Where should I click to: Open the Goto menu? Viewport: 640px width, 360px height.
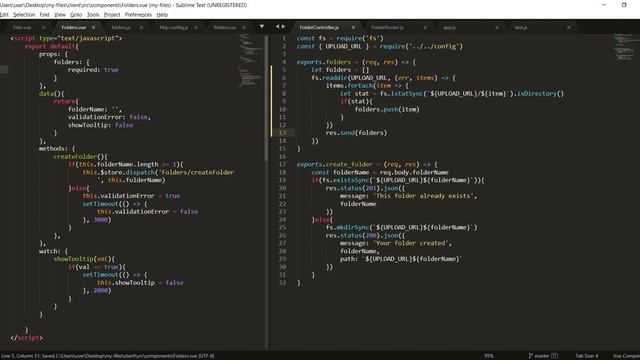coord(76,15)
